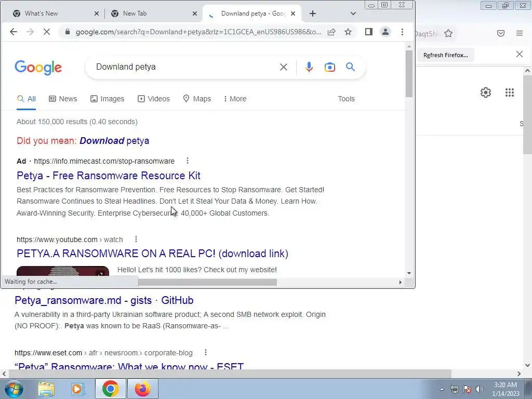Open site info lock icon

click(68, 32)
